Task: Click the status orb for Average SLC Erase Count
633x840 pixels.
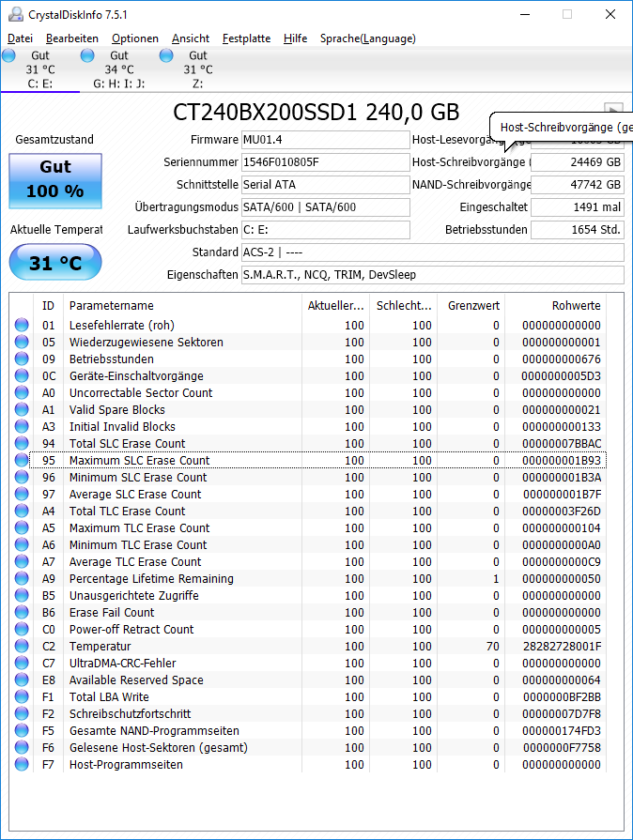Action: [22, 494]
